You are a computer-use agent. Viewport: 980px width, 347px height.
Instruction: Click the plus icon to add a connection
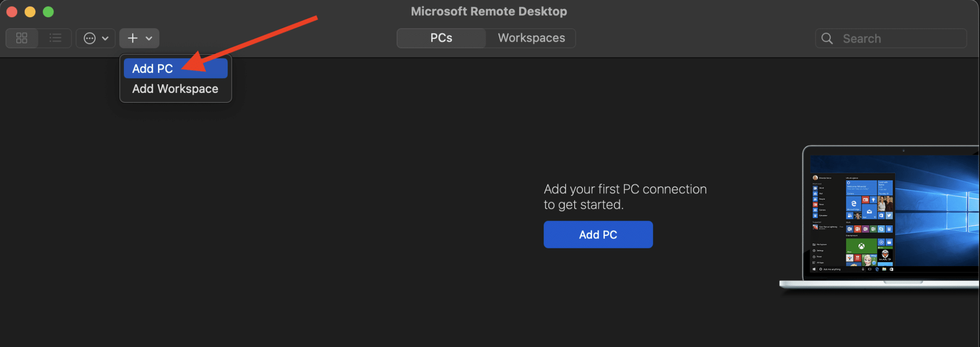(x=133, y=38)
